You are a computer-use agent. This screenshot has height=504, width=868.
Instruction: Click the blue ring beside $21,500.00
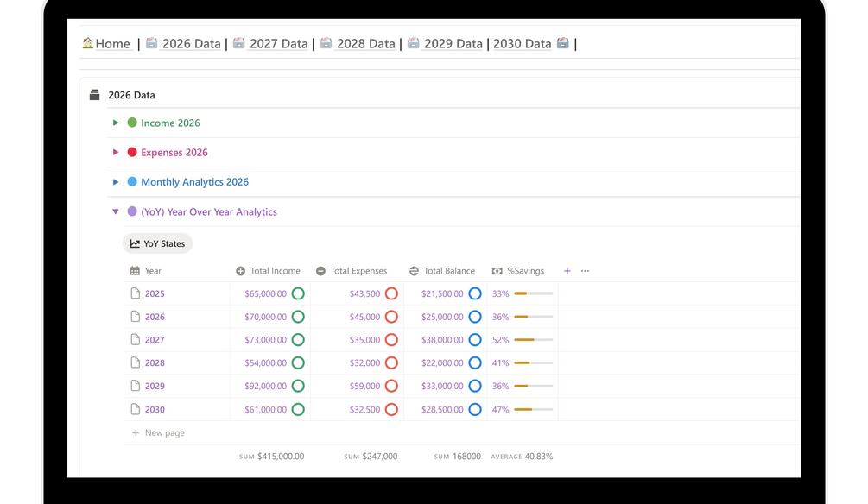tap(475, 293)
